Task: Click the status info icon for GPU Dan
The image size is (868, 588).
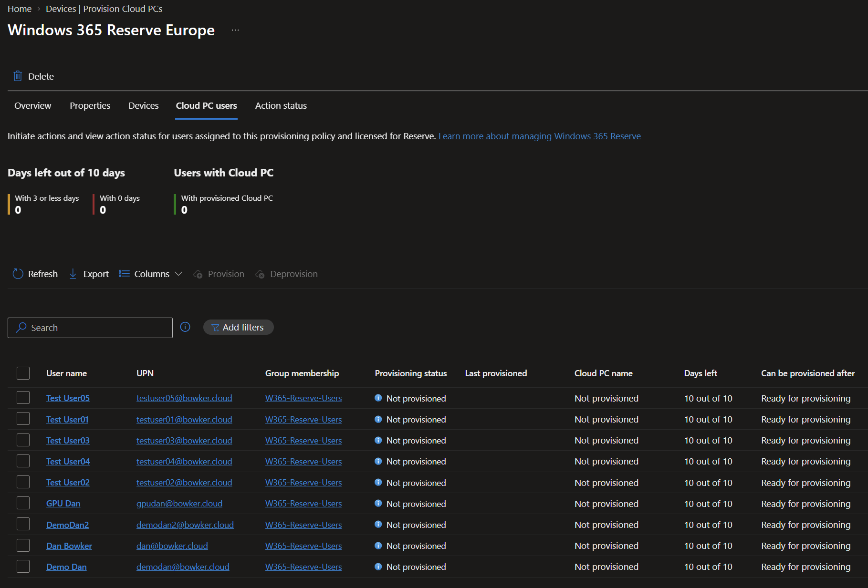Action: (x=378, y=503)
